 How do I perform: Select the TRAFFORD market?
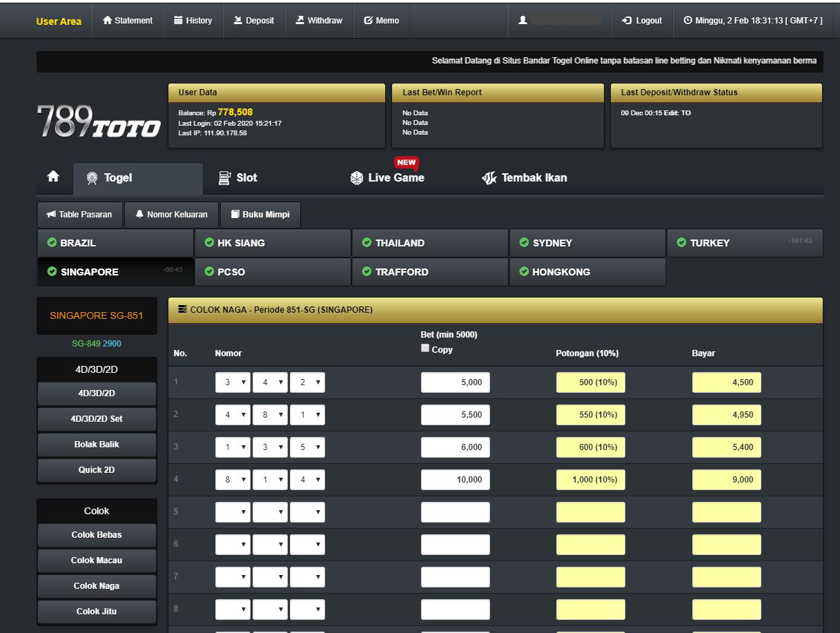tap(430, 272)
